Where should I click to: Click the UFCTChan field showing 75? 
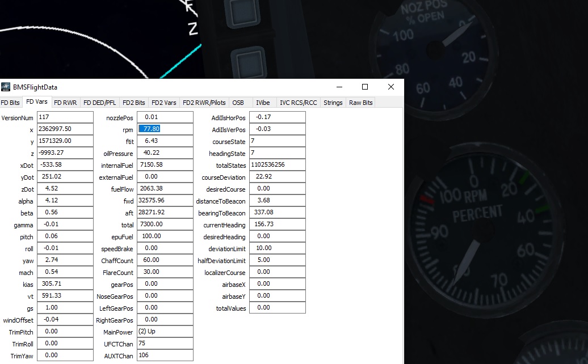(x=165, y=343)
